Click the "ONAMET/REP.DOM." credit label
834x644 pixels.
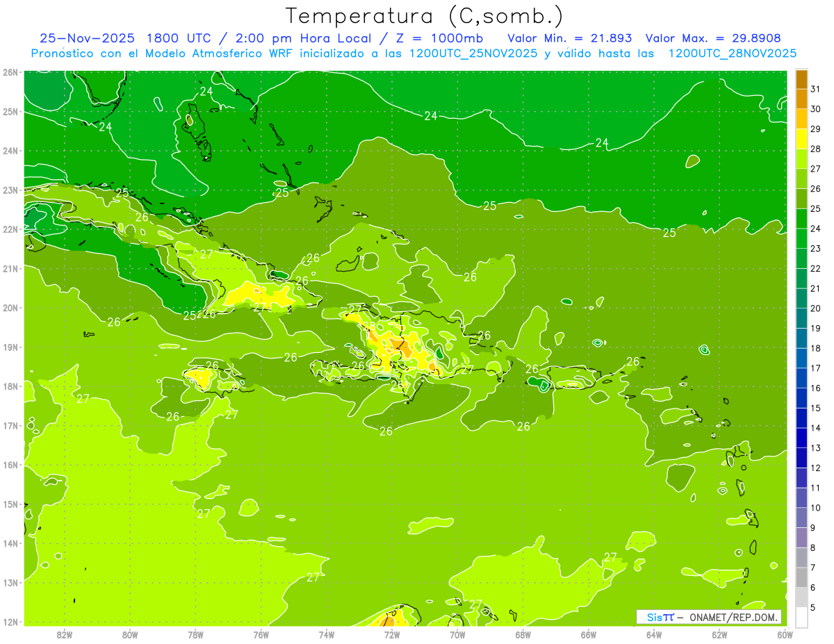coord(733,617)
